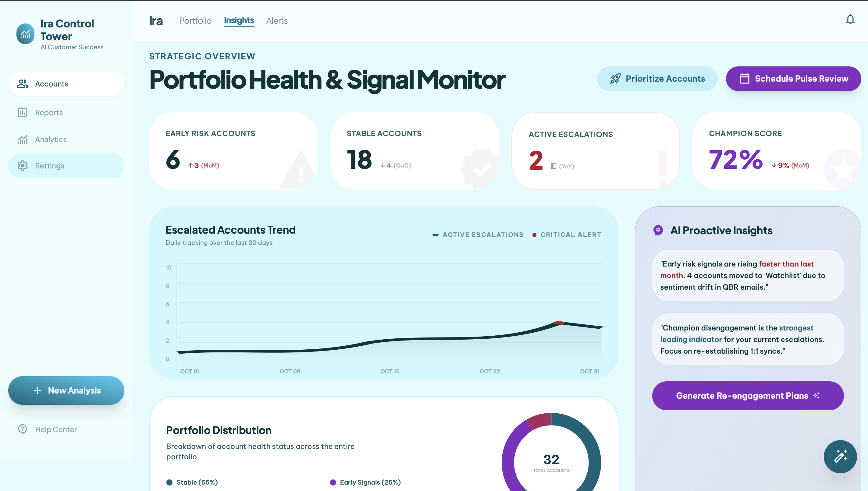Click the Accounts people icon in sidebar
Screen dimensions: 868x491
[23, 84]
